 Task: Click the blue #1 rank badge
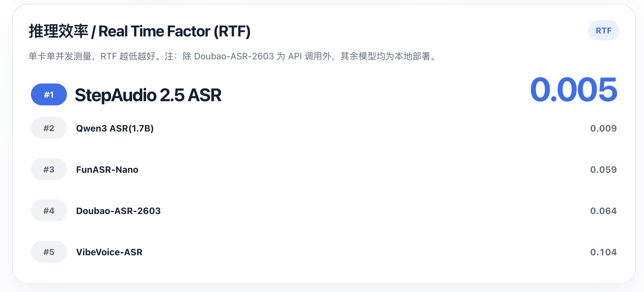49,95
